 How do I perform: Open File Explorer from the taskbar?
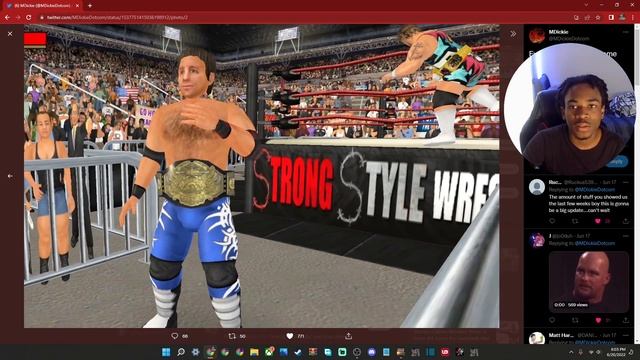[x=254, y=352]
